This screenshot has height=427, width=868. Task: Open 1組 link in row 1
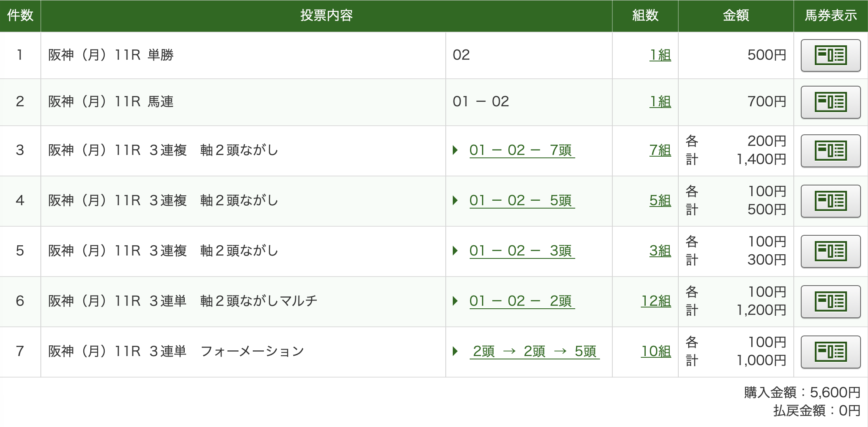click(660, 55)
